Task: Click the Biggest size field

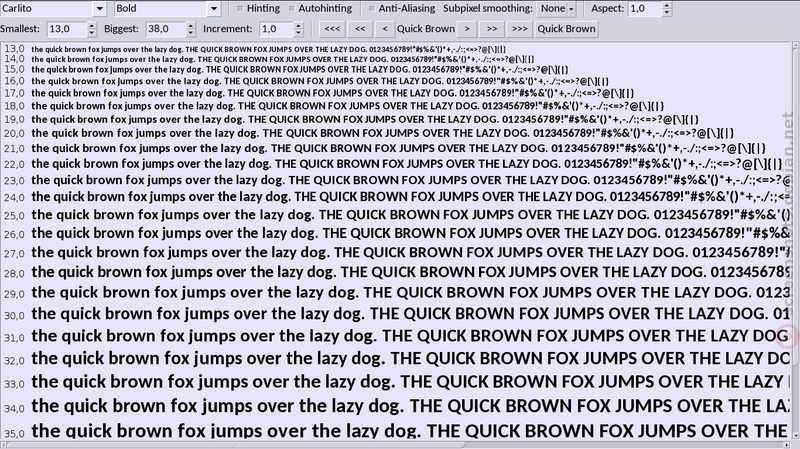Action: 165,29
